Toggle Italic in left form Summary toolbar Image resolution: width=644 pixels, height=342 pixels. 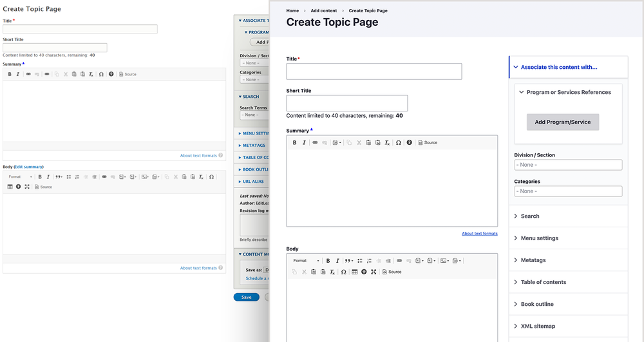coord(17,74)
